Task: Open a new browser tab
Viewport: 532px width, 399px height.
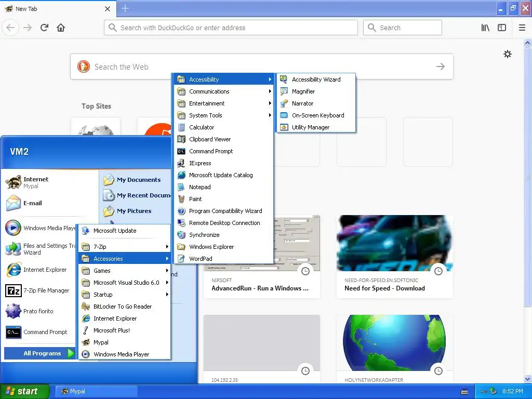Action: tap(125, 8)
